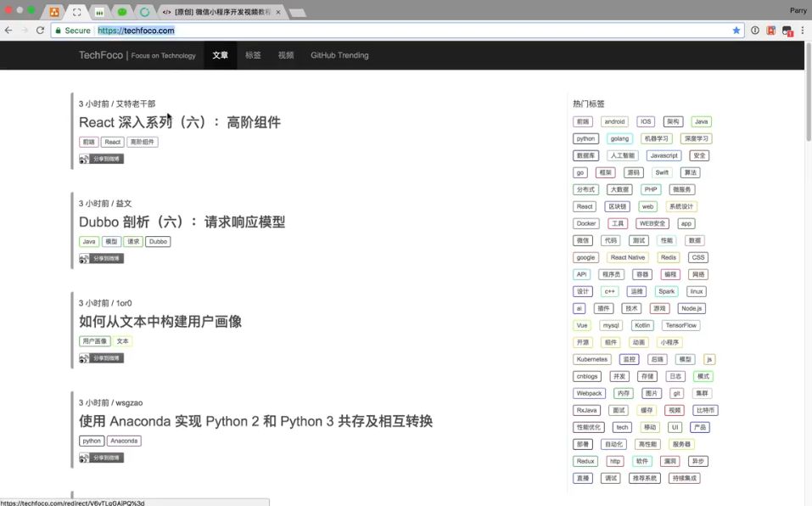The image size is (812, 506).
Task: Open the Anaconda Python 2 和 Python 3 article
Action: click(255, 421)
